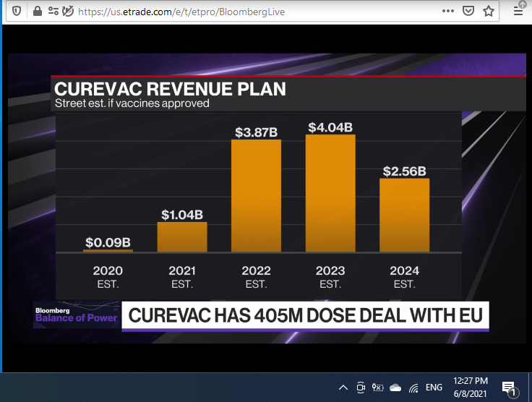532x402 pixels.
Task: Open OneDrive cloud tray icon
Action: (395, 388)
